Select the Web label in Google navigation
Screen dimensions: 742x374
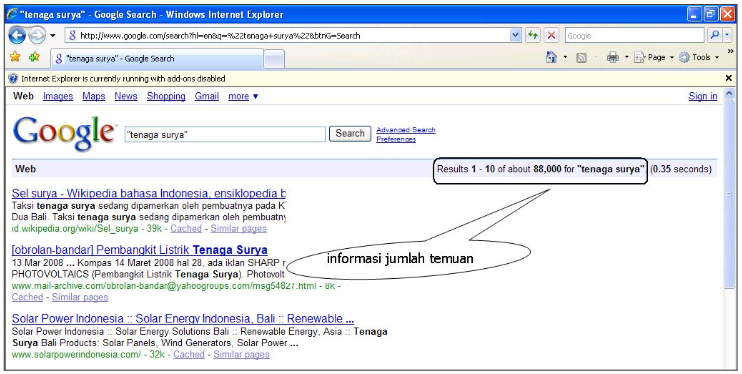(23, 96)
